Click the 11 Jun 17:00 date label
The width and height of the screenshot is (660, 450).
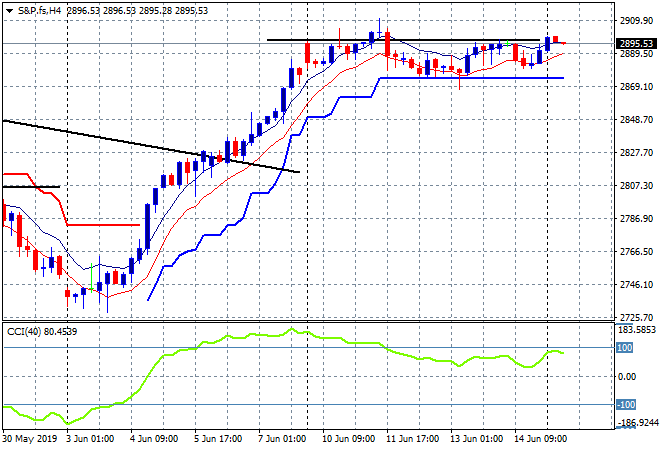412,439
